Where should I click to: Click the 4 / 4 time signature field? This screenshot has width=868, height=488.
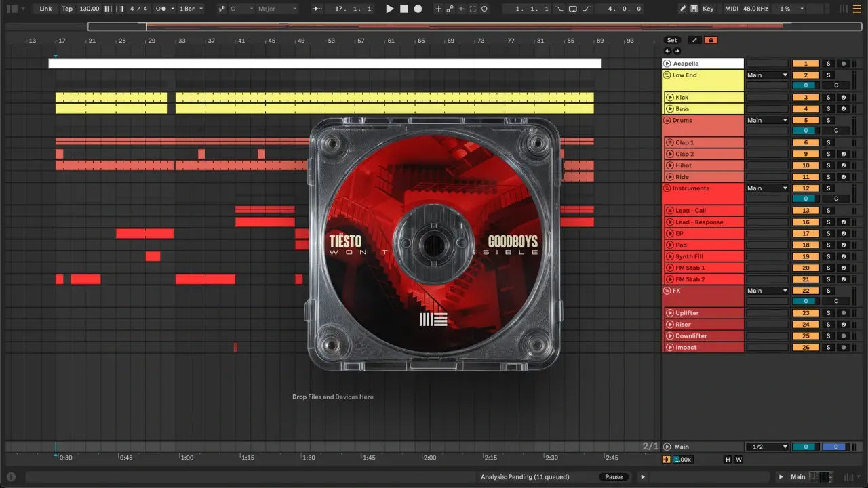pos(138,9)
